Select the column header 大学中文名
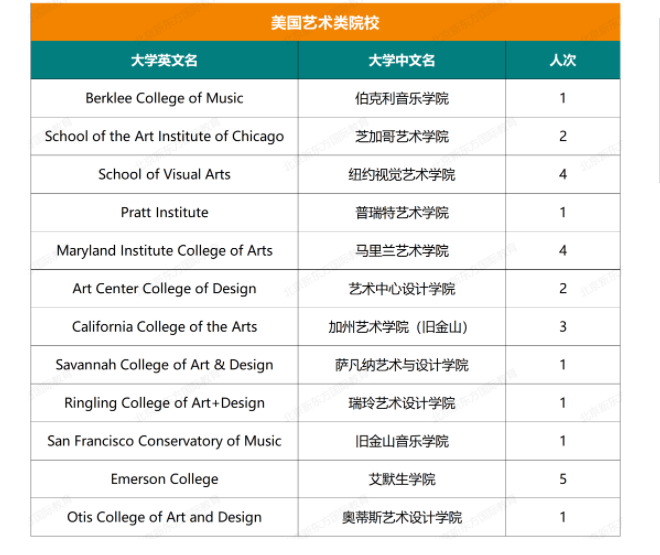Image resolution: width=660 pixels, height=555 pixels. [x=402, y=60]
